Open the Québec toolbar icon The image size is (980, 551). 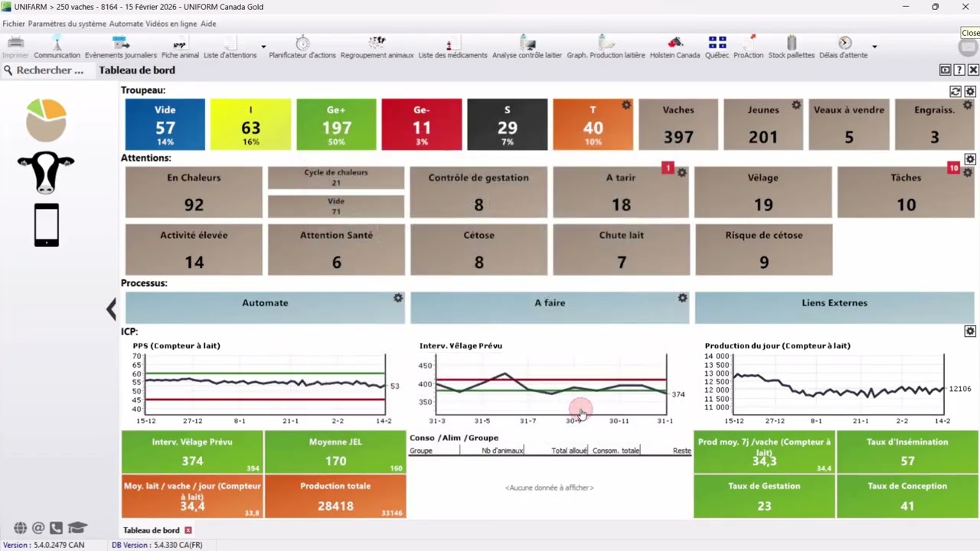tap(717, 47)
